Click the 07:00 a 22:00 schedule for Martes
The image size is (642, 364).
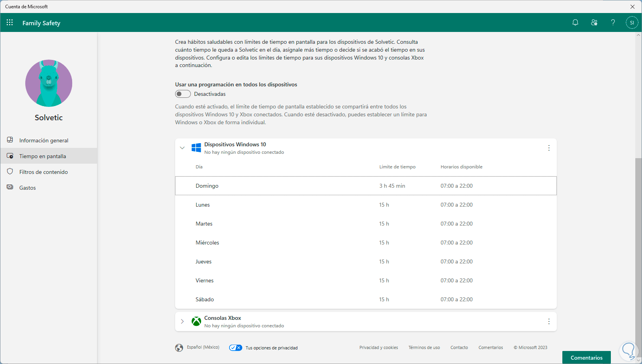click(457, 224)
